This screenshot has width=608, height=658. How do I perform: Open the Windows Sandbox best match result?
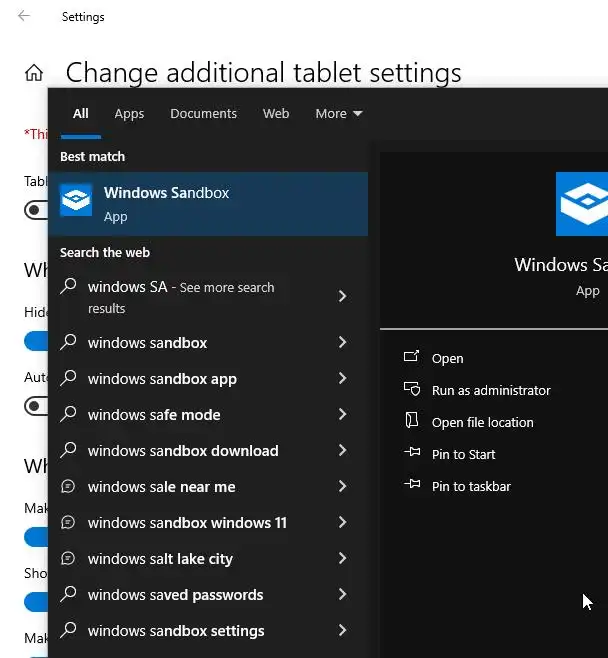click(208, 204)
